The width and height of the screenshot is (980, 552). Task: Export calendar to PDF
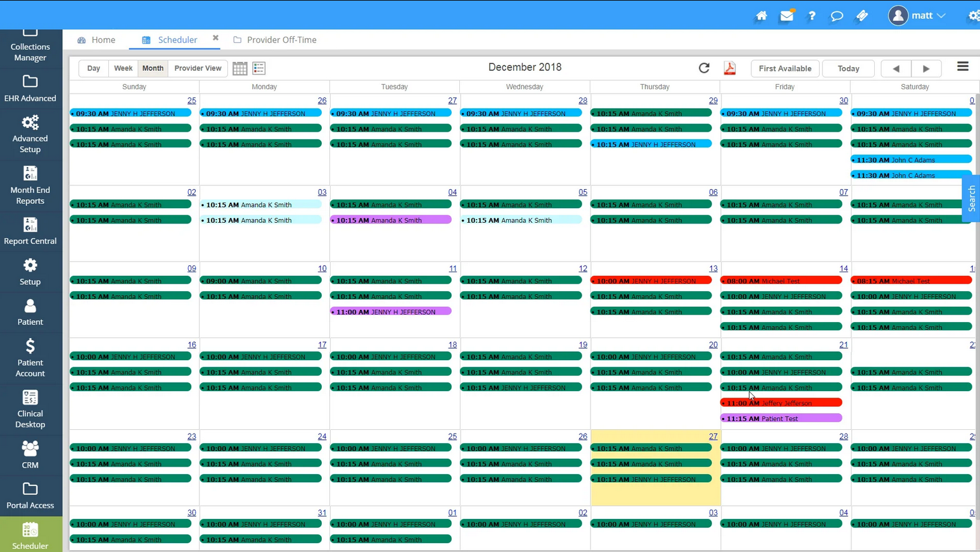tap(730, 68)
